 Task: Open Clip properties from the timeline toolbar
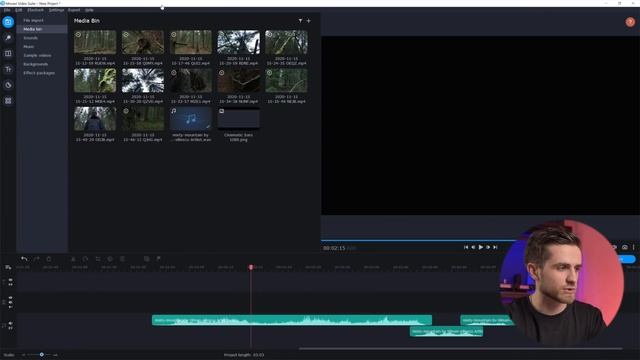[122, 259]
